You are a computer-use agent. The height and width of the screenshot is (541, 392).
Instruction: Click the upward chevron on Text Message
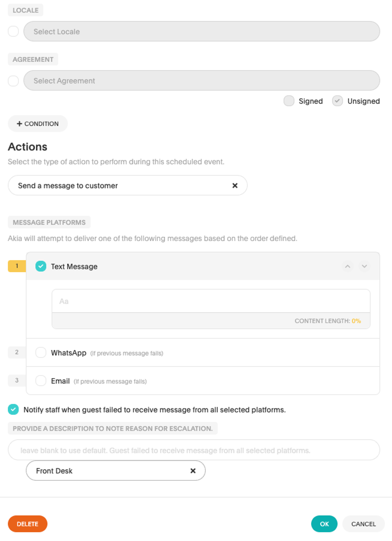tap(348, 266)
